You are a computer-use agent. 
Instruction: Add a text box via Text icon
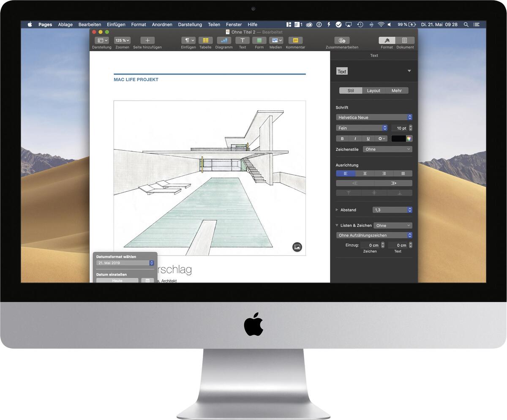click(243, 41)
